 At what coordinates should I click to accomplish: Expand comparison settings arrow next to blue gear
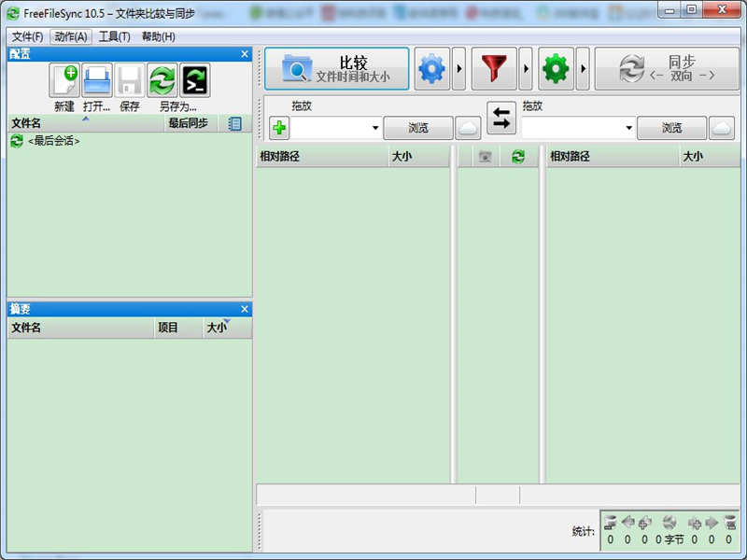pos(458,69)
